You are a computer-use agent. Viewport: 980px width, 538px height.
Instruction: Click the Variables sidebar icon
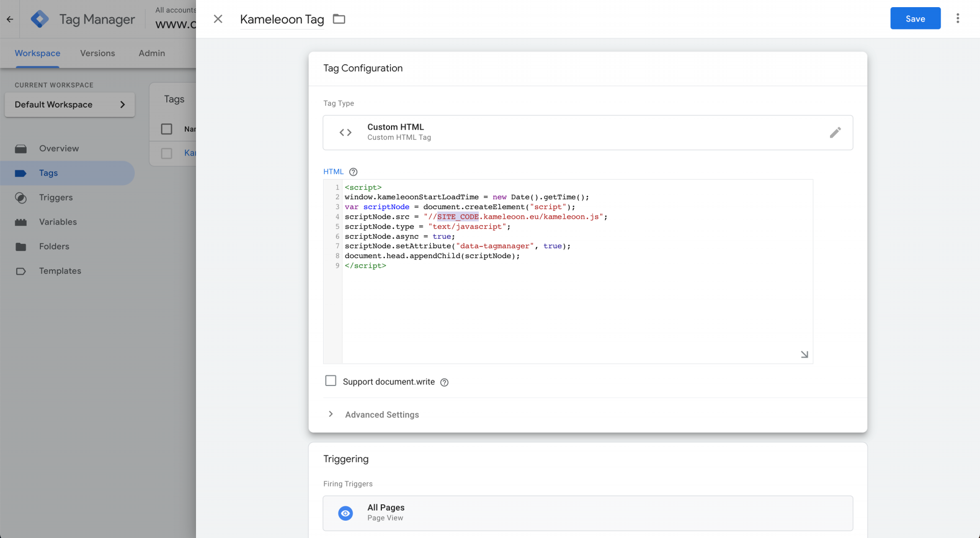coord(21,222)
